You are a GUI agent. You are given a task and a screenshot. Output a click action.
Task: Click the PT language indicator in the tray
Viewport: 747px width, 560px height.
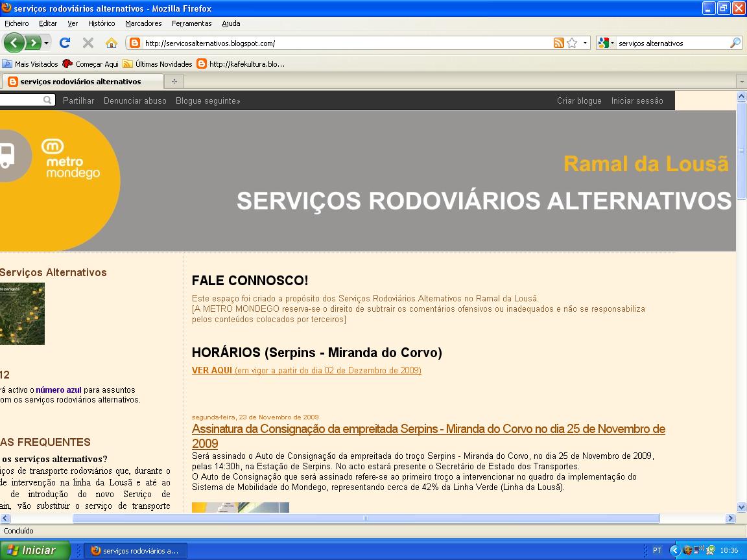pos(657,550)
